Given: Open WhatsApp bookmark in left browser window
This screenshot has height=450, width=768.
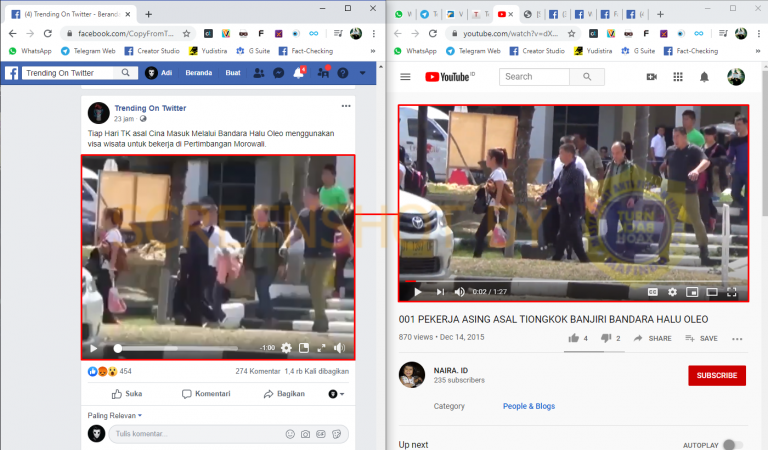Looking at the screenshot, I should pos(30,51).
